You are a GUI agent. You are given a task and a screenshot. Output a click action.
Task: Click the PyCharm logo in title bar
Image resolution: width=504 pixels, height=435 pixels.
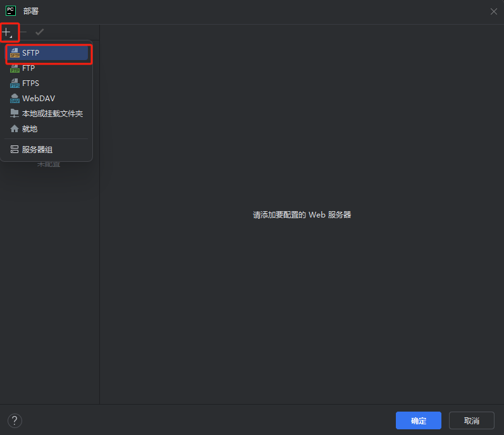(11, 11)
